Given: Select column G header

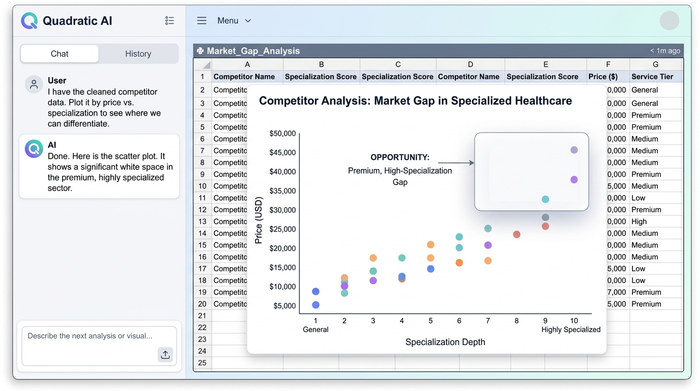Looking at the screenshot, I should (655, 64).
